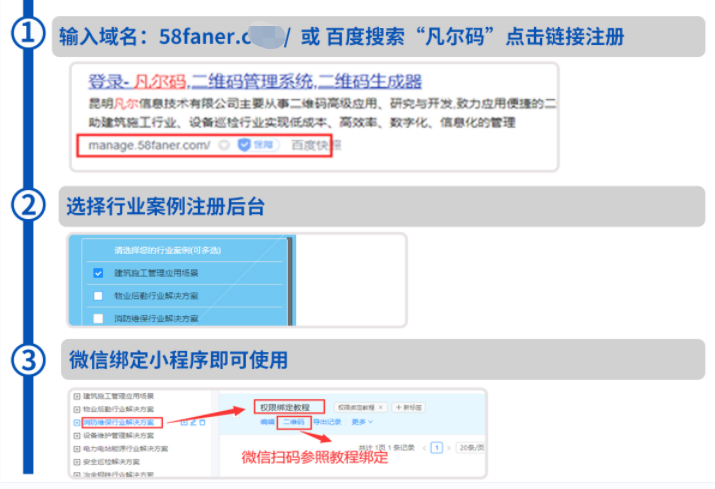Open the 登录-凡尔码 search result title link
The height and width of the screenshot is (489, 715).
[254, 82]
